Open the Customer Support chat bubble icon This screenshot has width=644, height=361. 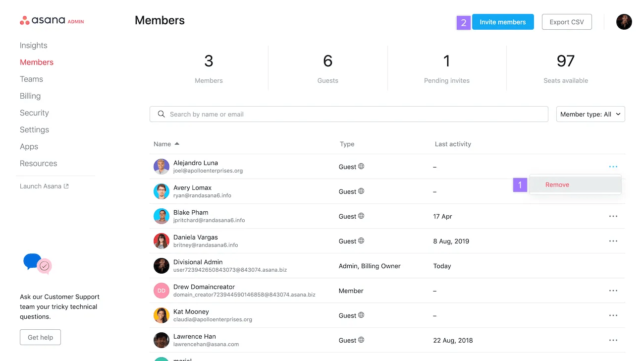tap(33, 262)
